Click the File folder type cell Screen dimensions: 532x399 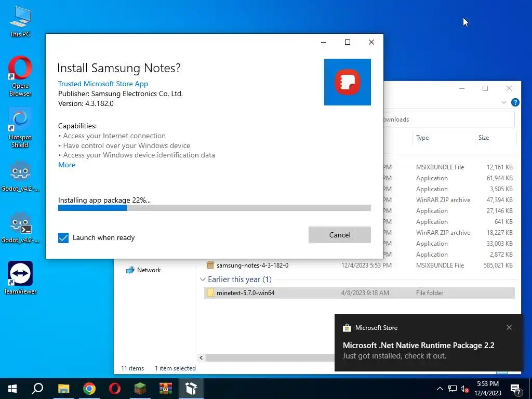[430, 293]
